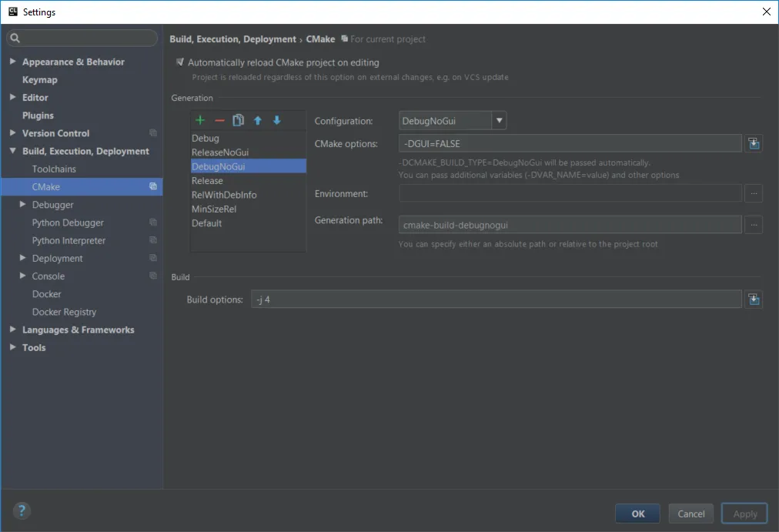
Task: Select the MinSizeRel profile in list
Action: click(x=248, y=209)
